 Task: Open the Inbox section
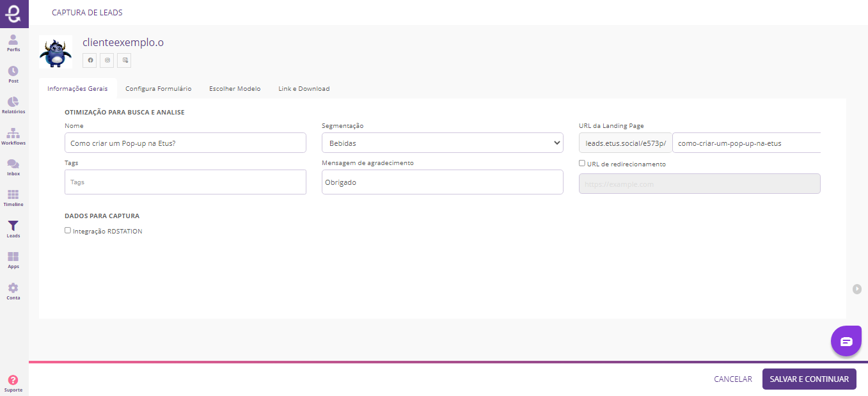click(x=13, y=167)
